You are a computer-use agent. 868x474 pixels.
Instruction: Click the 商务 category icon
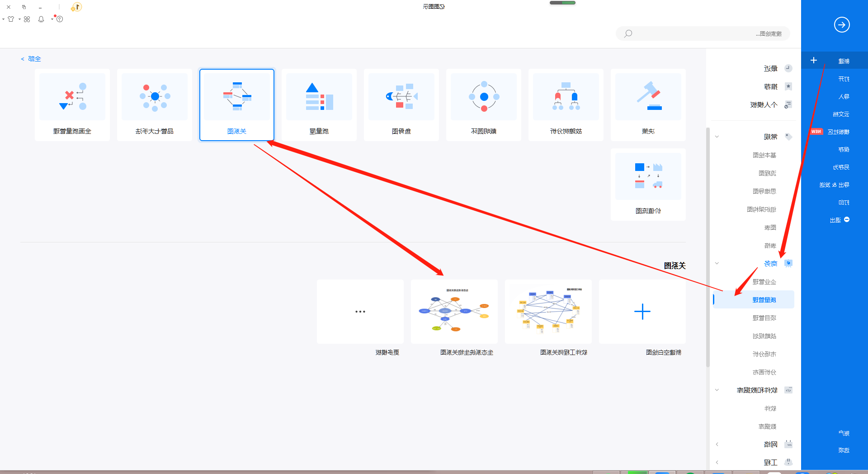pyautogui.click(x=788, y=263)
